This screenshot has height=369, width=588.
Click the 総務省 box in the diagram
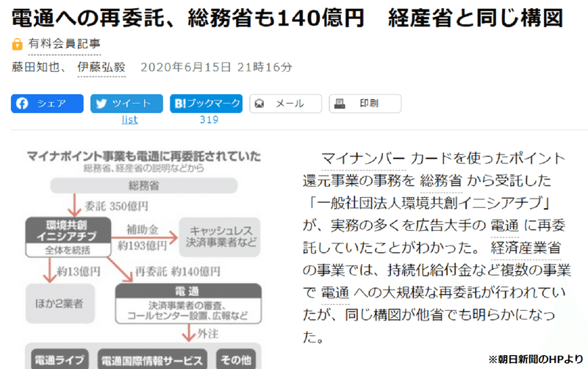[x=144, y=185]
